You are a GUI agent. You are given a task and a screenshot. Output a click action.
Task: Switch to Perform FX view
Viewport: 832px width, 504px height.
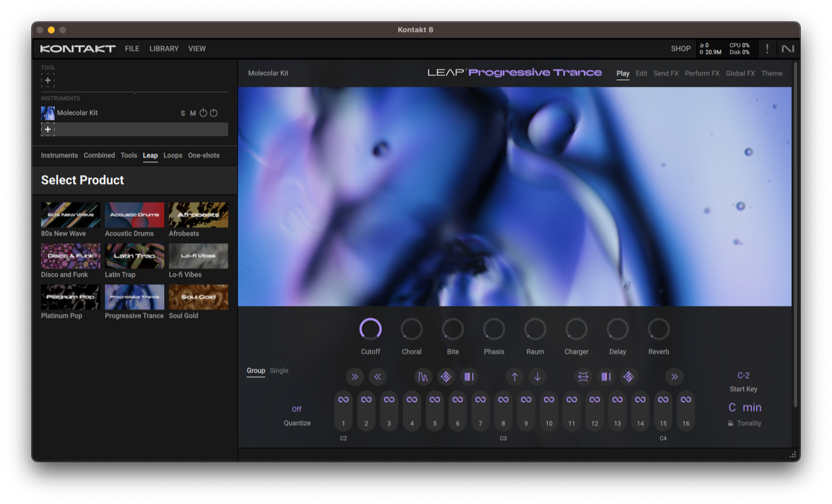click(702, 73)
